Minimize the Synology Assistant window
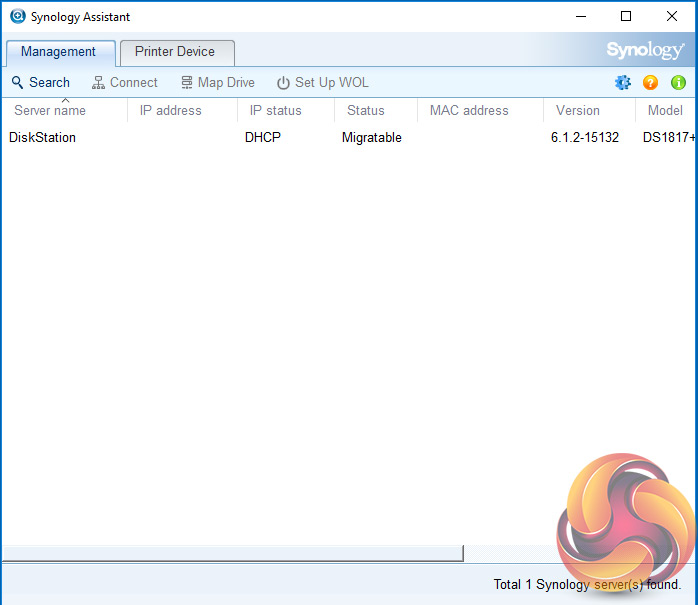Viewport: 698px width, 605px height. (581, 16)
